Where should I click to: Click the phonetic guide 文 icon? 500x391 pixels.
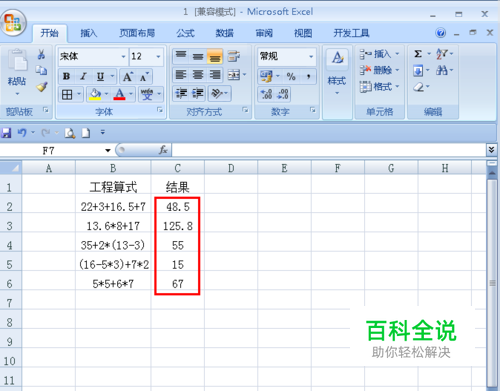[147, 95]
